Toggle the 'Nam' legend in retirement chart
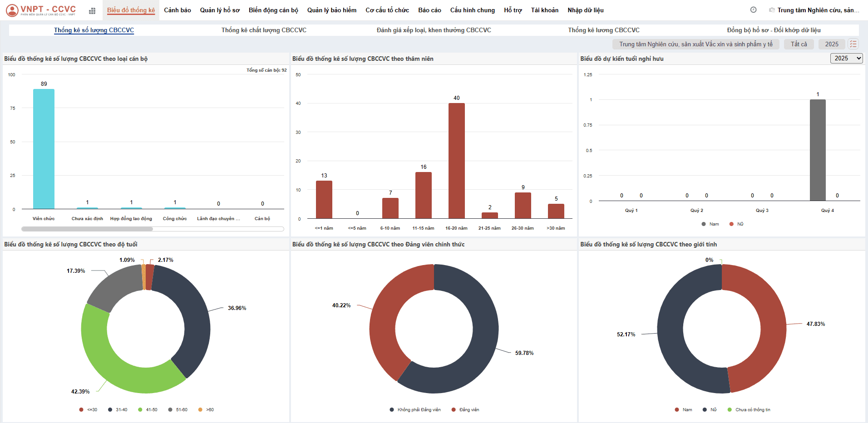This screenshot has width=868, height=423. [710, 224]
